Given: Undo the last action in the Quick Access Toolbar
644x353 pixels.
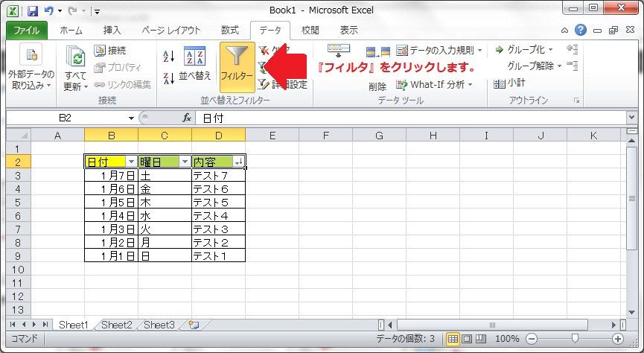Looking at the screenshot, I should pyautogui.click(x=49, y=10).
